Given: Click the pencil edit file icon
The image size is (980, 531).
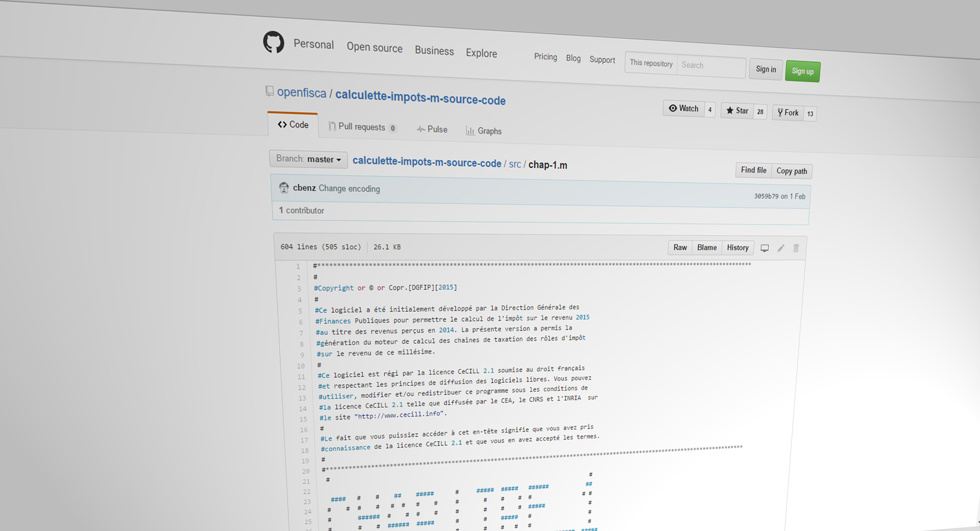Looking at the screenshot, I should (x=780, y=248).
